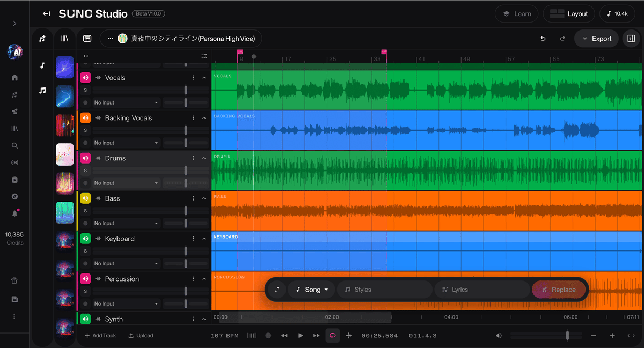Screen dimensions: 644x348
Task: Open the No Input dropdown on Keyboard track
Action: [x=127, y=263]
